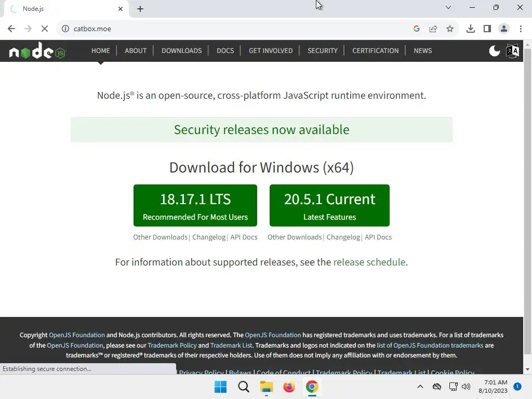Click the cloud sync tray icon

coord(436,387)
